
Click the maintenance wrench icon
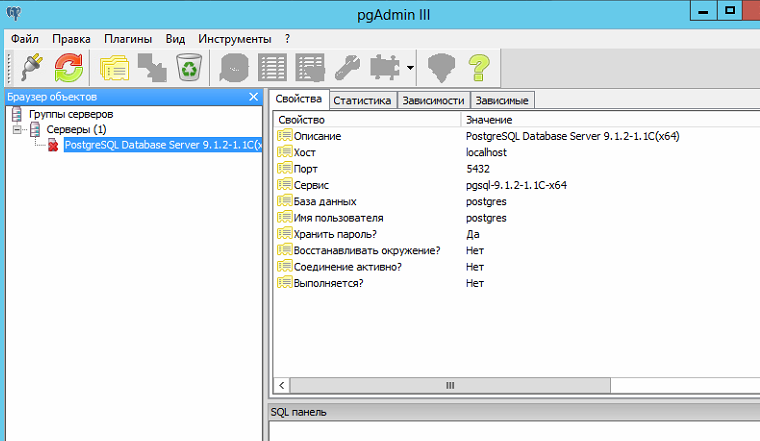tap(349, 68)
